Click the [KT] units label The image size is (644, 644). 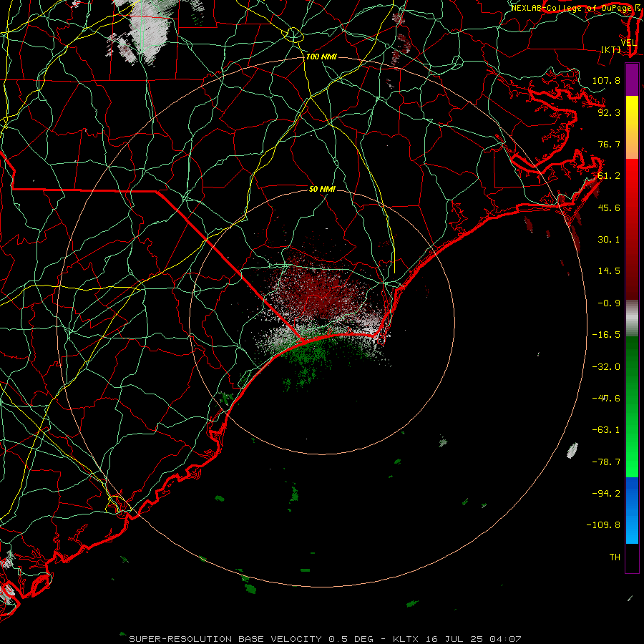click(x=611, y=49)
